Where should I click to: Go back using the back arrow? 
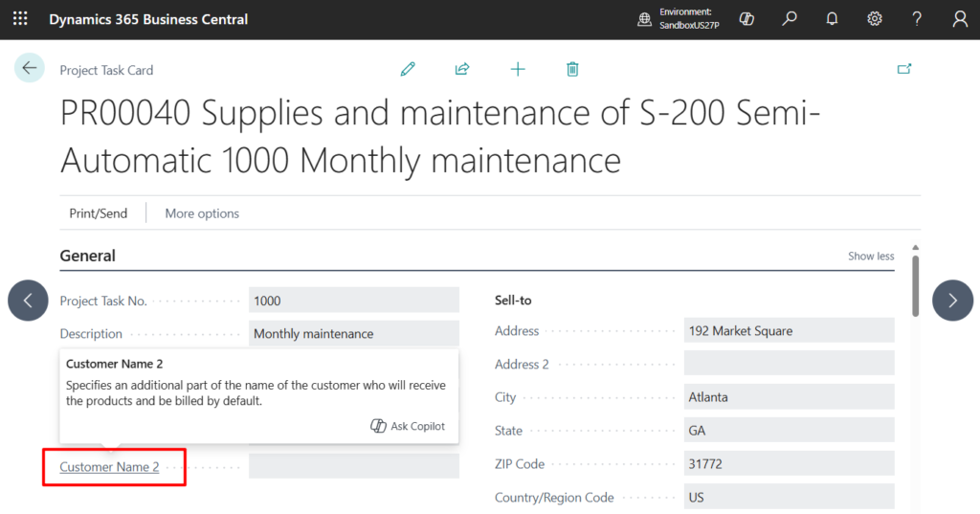[x=29, y=68]
